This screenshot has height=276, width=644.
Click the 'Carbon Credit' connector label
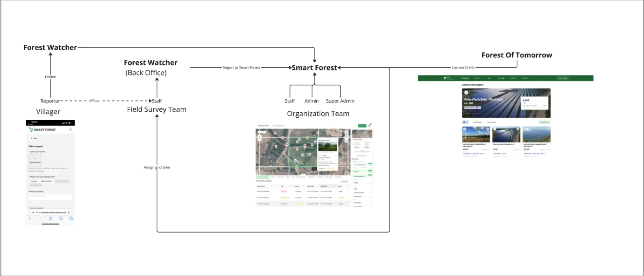[463, 68]
